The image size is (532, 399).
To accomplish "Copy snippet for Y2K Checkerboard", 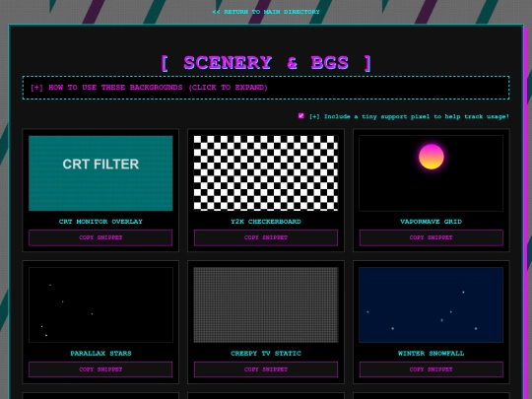I will tap(266, 237).
